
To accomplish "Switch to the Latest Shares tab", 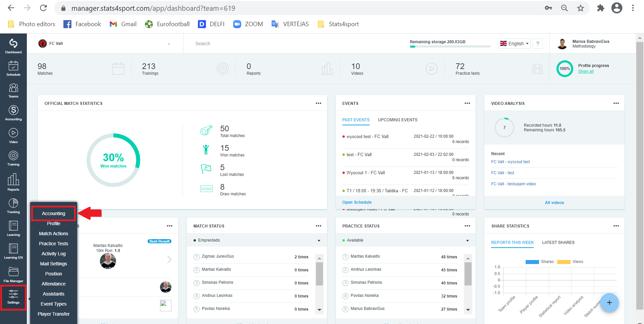I will 558,243.
